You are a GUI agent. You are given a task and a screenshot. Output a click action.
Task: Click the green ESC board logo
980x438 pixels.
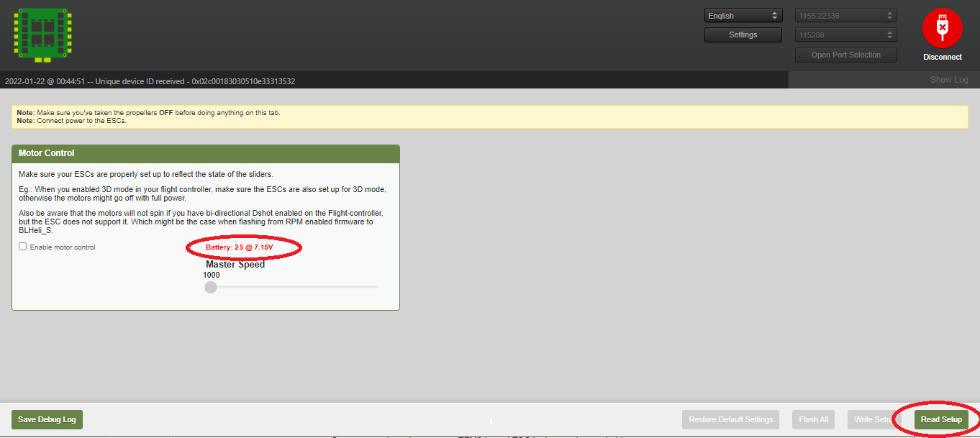(42, 34)
